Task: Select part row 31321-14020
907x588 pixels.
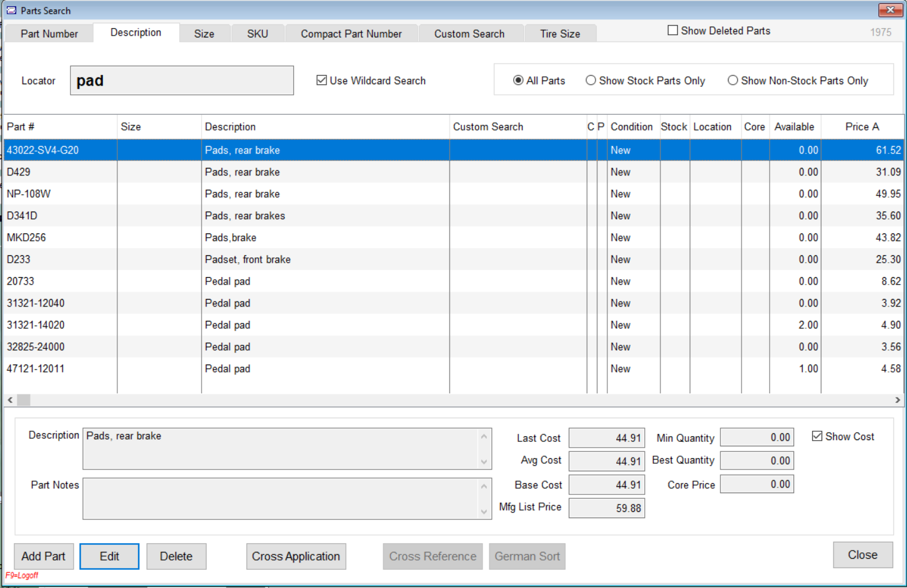Action: click(453, 325)
